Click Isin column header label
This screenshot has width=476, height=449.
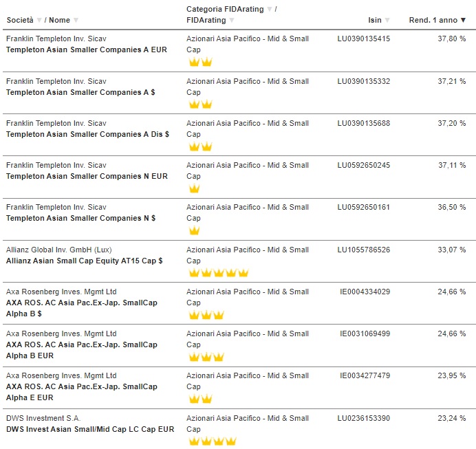click(375, 21)
